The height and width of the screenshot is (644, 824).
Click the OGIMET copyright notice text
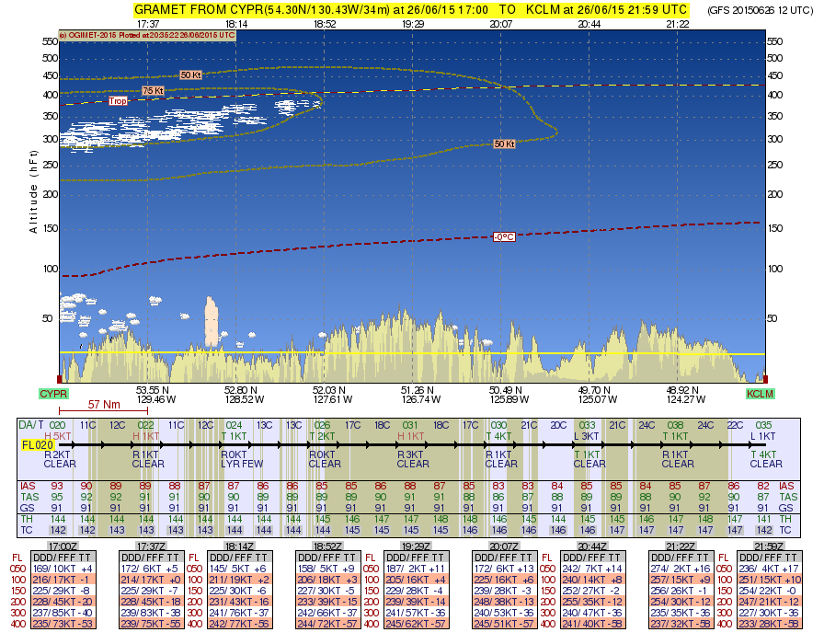[147, 35]
